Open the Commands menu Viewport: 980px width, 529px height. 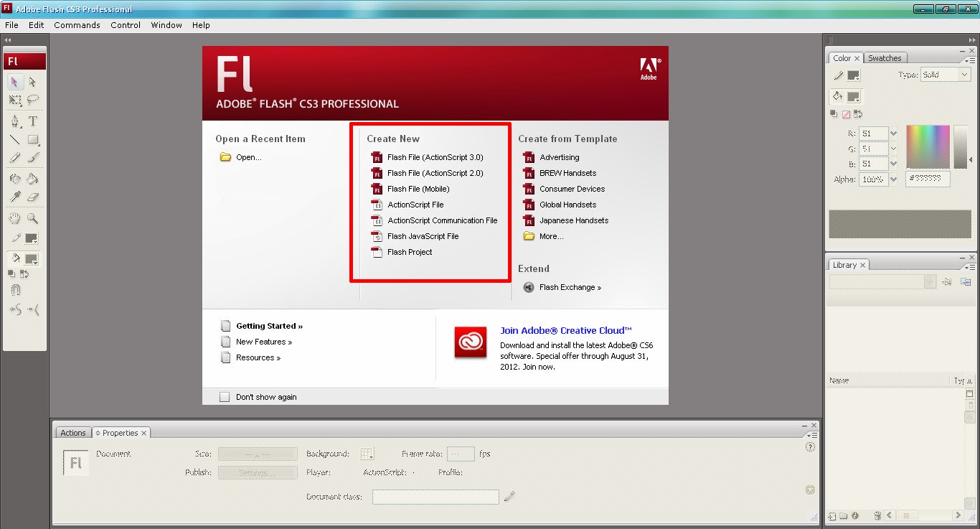pos(77,24)
